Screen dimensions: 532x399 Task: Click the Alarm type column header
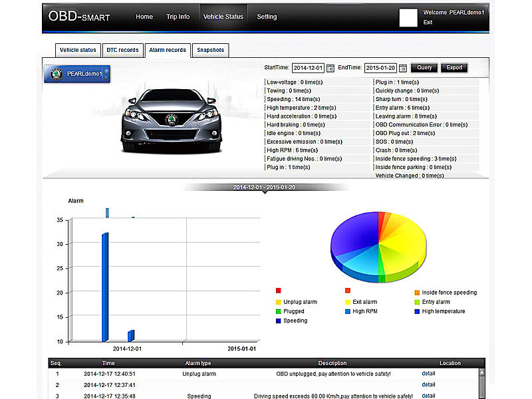click(198, 363)
